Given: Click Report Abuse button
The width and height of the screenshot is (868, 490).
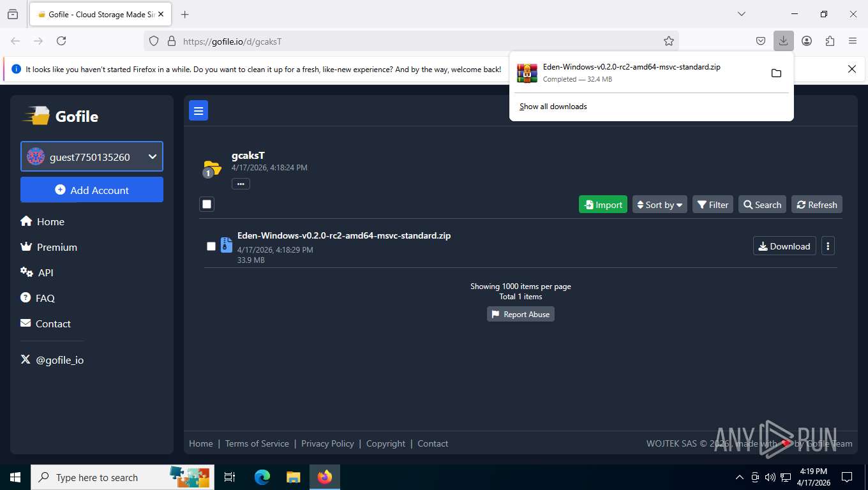Looking at the screenshot, I should coord(521,314).
